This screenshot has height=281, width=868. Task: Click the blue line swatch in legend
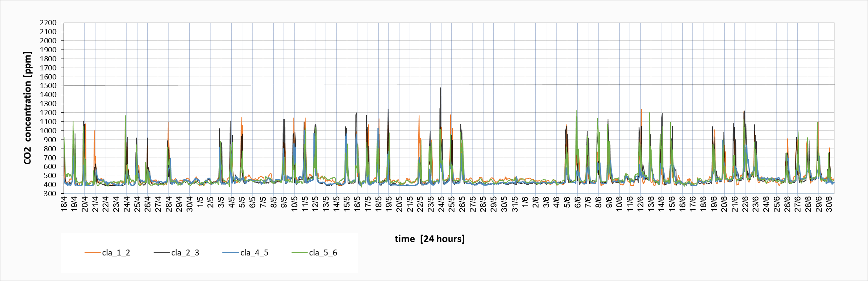click(231, 253)
